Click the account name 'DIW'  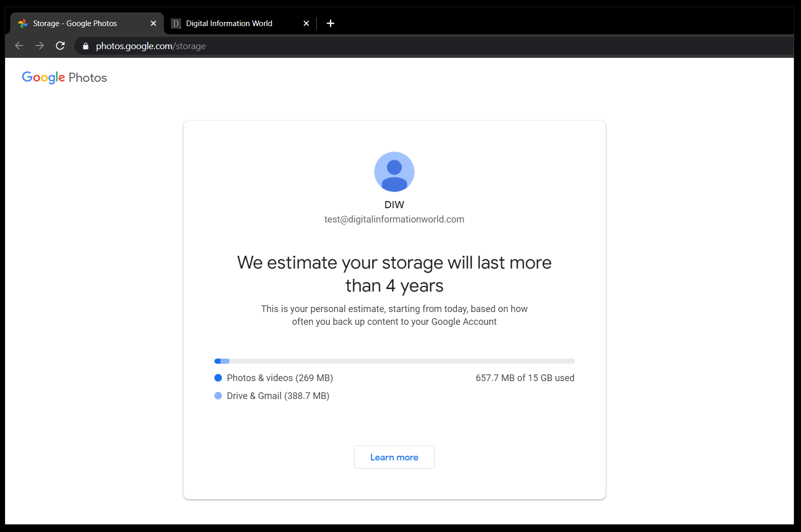394,205
